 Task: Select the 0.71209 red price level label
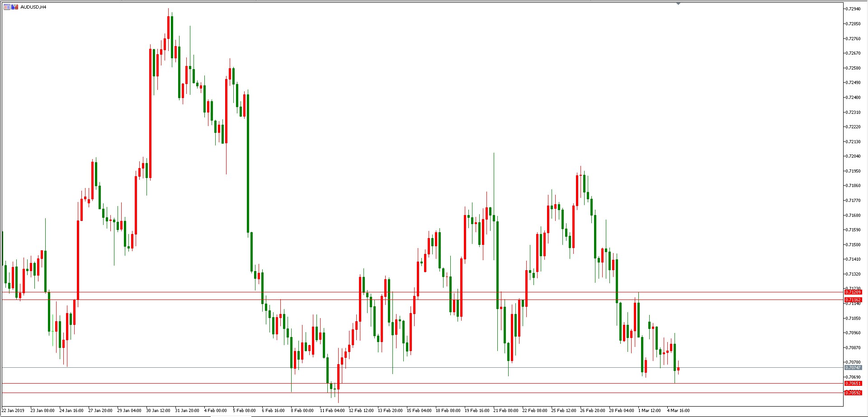[853, 292]
